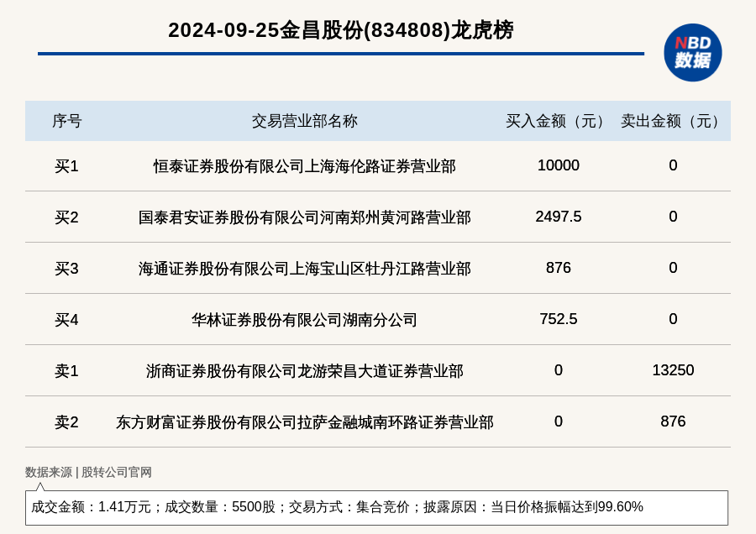Click the 买4 sell amount 0
756x534 pixels.
pyautogui.click(x=673, y=318)
